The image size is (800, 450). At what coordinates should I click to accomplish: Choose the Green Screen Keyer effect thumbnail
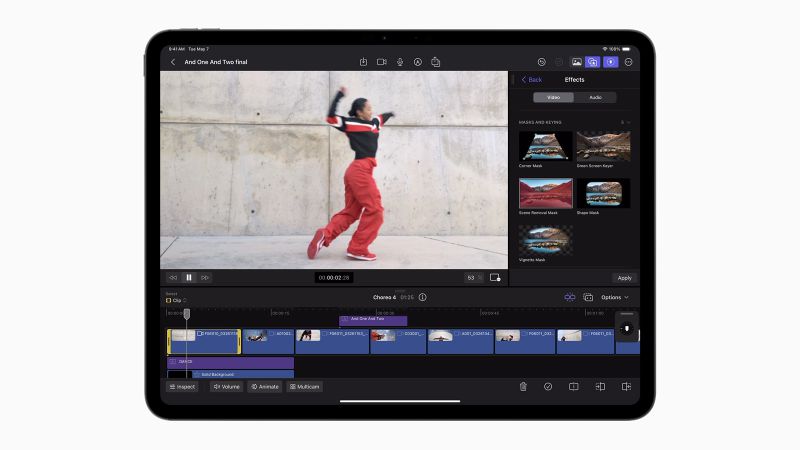[603, 147]
